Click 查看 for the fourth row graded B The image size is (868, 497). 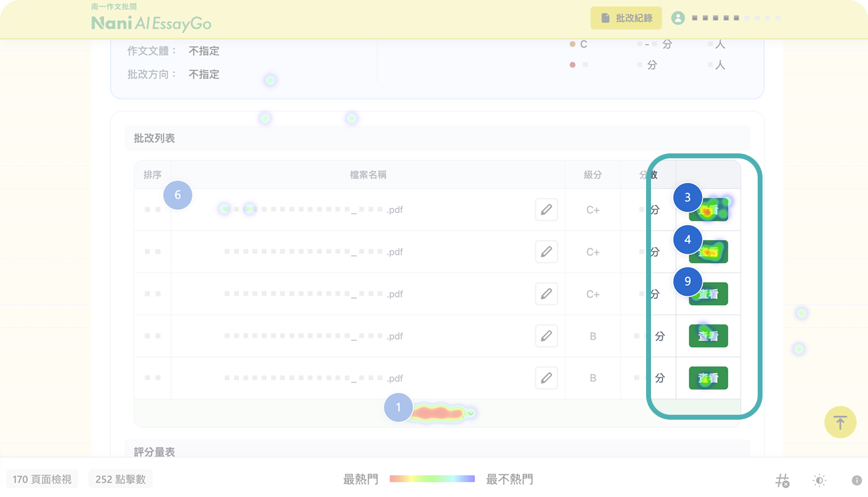[x=708, y=336]
